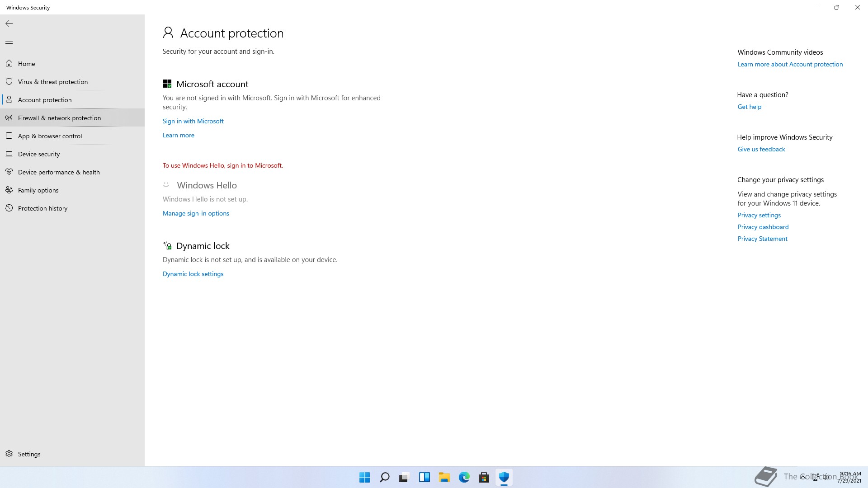Screen dimensions: 868x488
Task: Select Firewall & network protection
Action: pyautogui.click(x=72, y=117)
